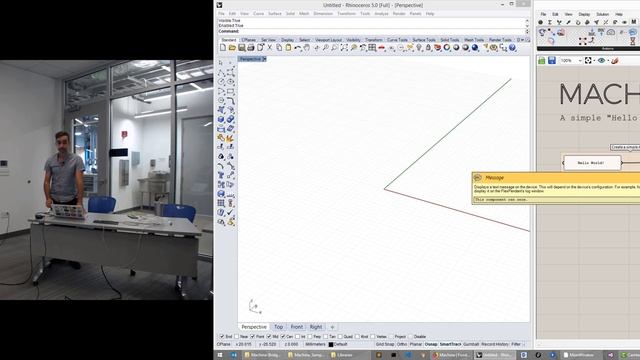
Task: Toggle the End osnap checkbox
Action: [222, 337]
